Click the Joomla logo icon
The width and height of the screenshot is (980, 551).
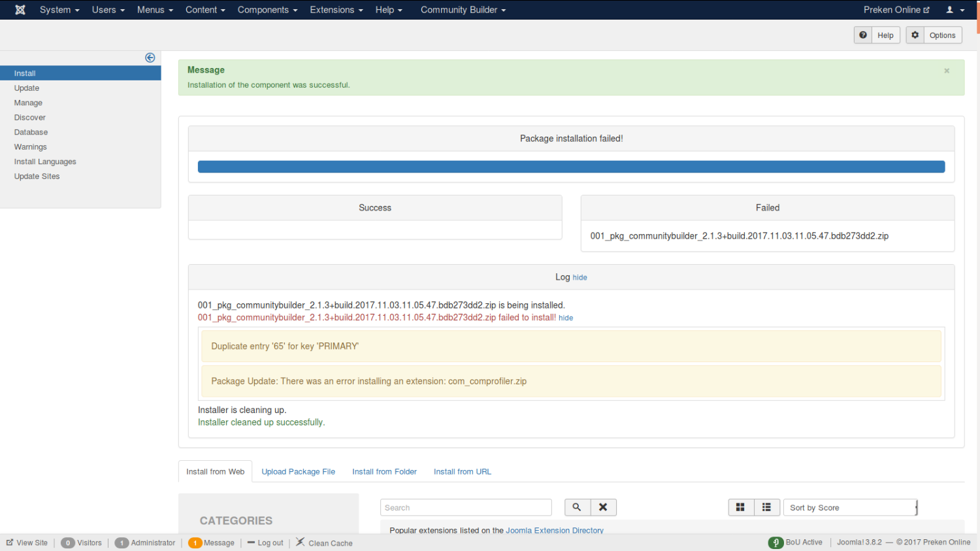(x=20, y=10)
